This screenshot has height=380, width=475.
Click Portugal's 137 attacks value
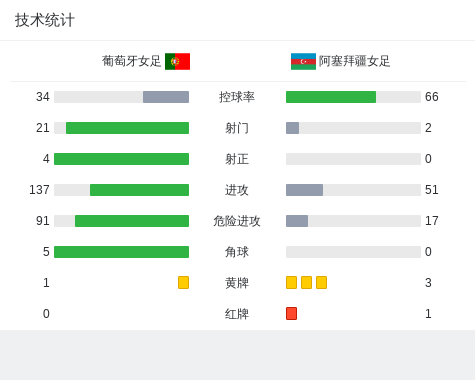39,190
